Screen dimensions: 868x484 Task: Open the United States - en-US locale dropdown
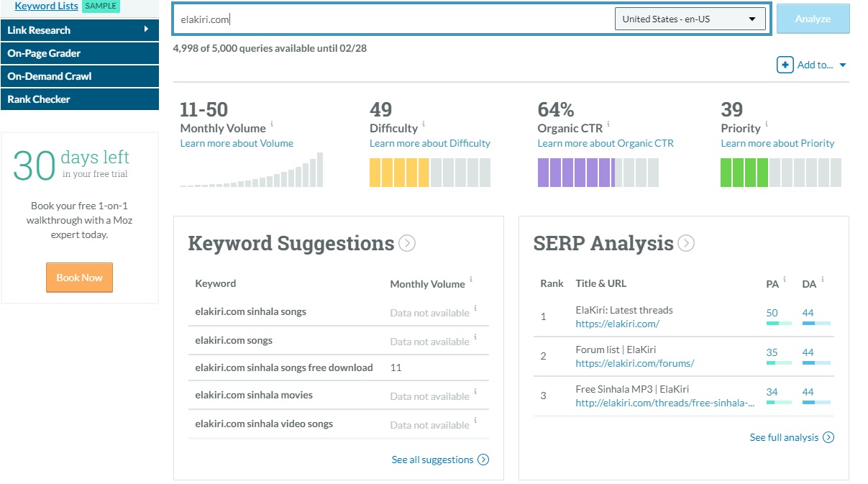point(690,19)
